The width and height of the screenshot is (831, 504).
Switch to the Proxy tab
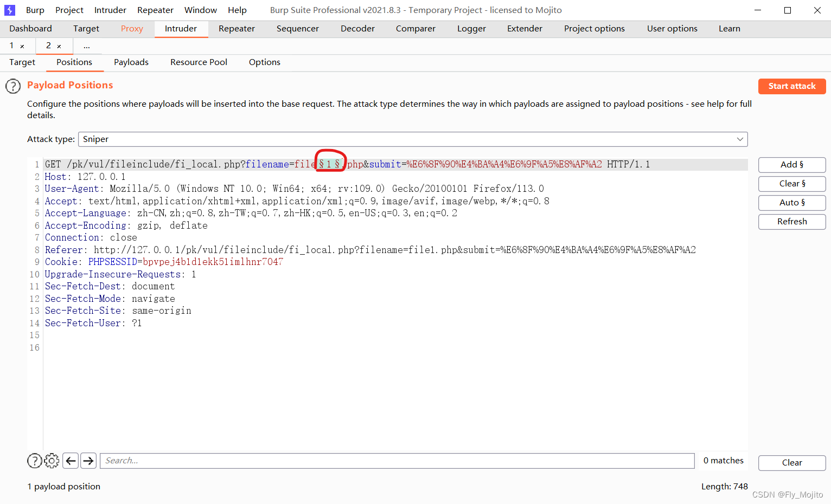tap(132, 29)
